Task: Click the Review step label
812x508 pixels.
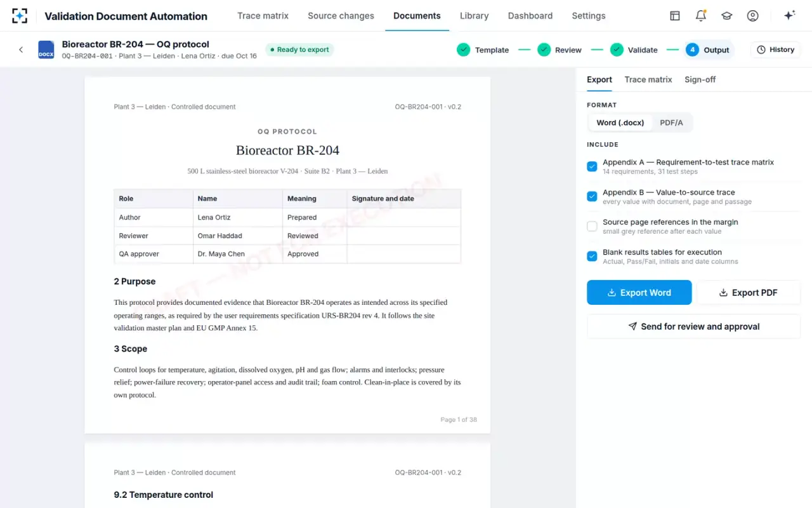Action: [x=568, y=50]
